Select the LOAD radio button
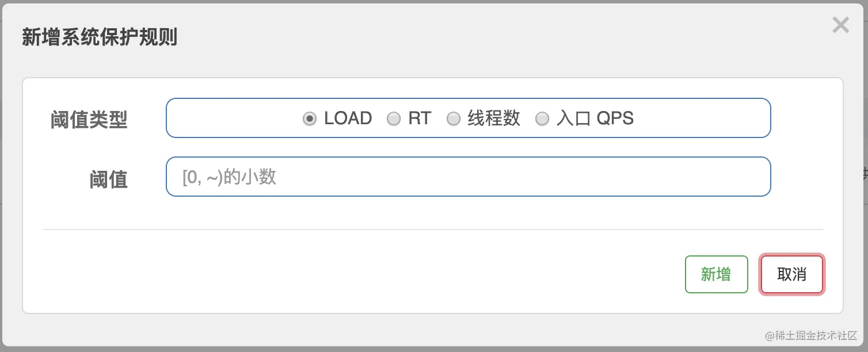This screenshot has height=352, width=868. 310,119
